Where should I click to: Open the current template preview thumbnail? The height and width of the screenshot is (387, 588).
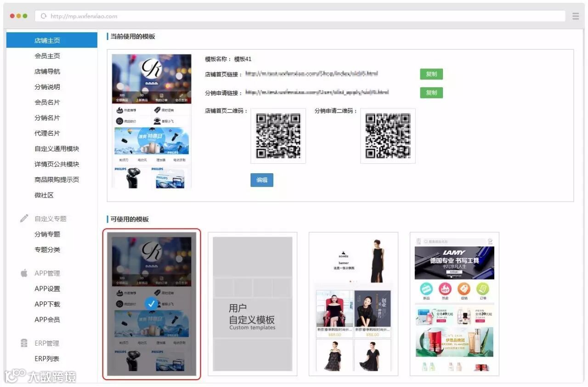[152, 121]
